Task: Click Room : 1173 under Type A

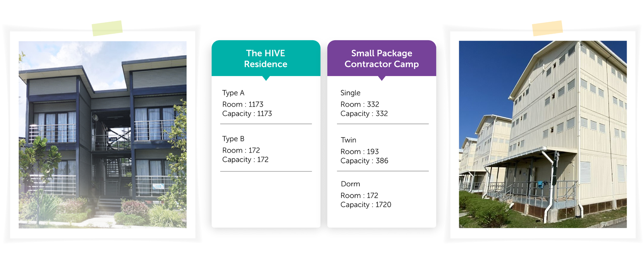Action: pos(243,104)
